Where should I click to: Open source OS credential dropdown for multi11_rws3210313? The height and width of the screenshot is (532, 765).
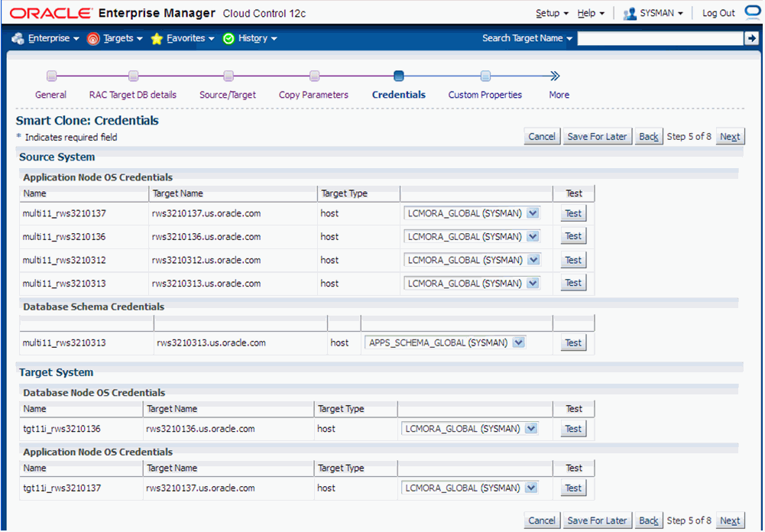coord(472,284)
